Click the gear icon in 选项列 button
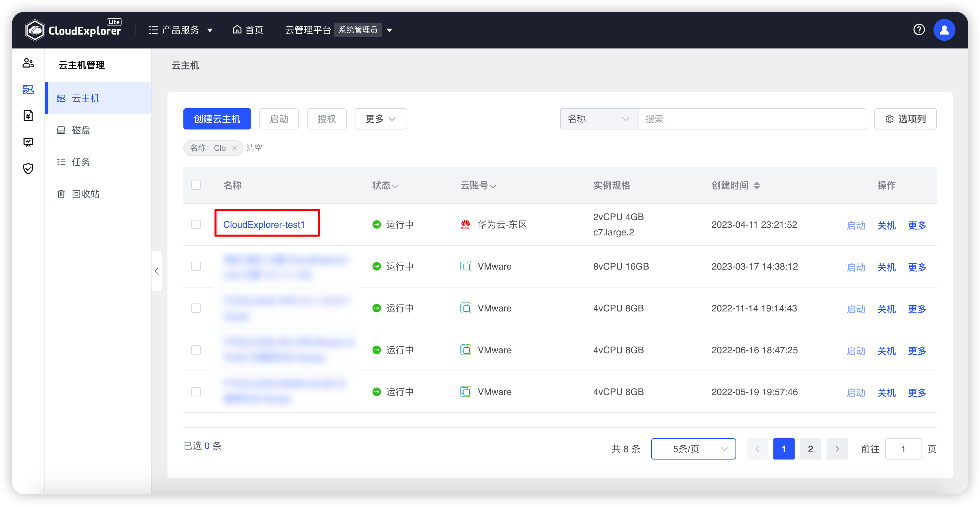 (x=889, y=119)
